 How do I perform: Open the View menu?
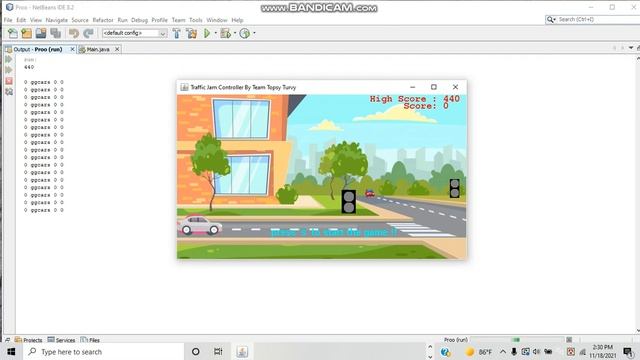pos(36,20)
